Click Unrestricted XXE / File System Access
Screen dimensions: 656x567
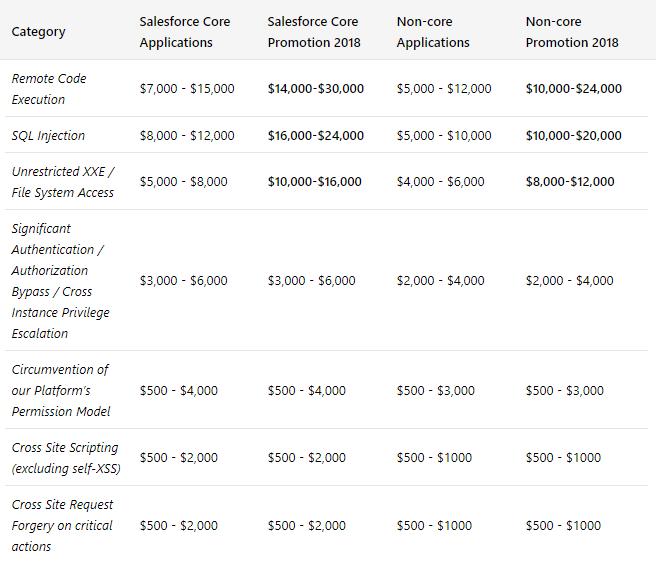point(63,182)
